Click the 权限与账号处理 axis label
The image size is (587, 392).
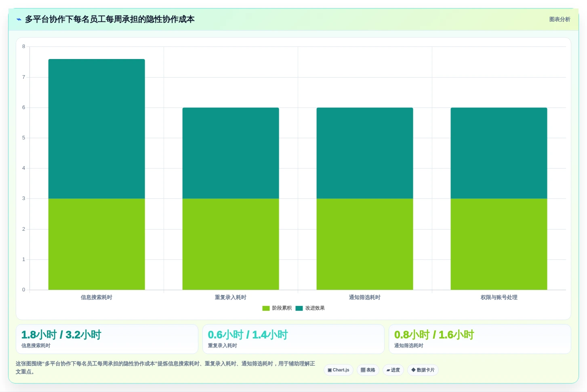(x=499, y=297)
